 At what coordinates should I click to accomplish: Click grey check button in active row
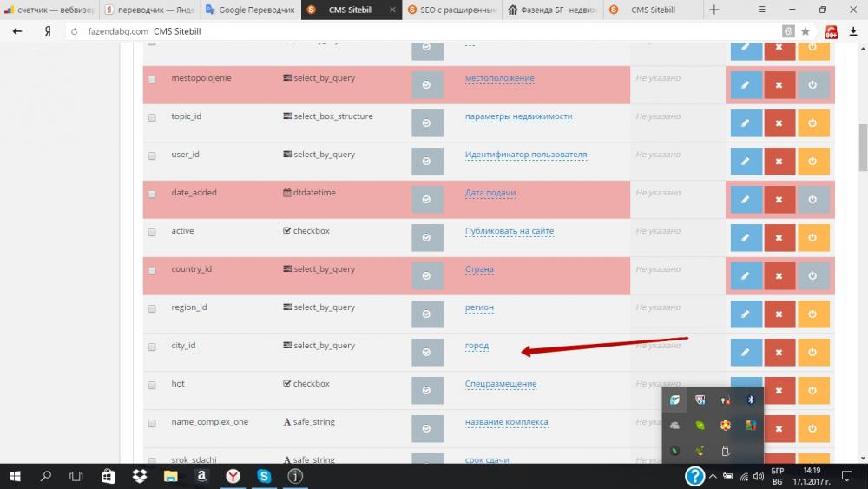(x=427, y=238)
